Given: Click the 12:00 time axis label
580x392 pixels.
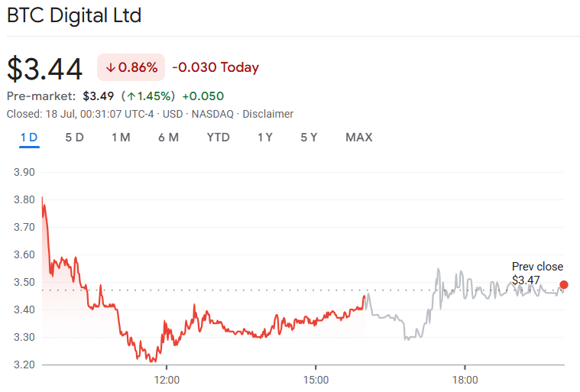Looking at the screenshot, I should coord(167,380).
